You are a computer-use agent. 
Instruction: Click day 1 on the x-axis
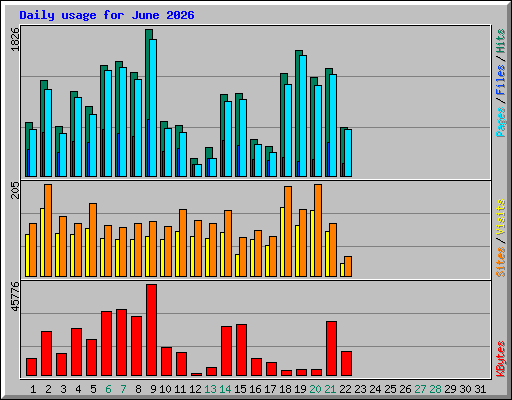(33, 389)
